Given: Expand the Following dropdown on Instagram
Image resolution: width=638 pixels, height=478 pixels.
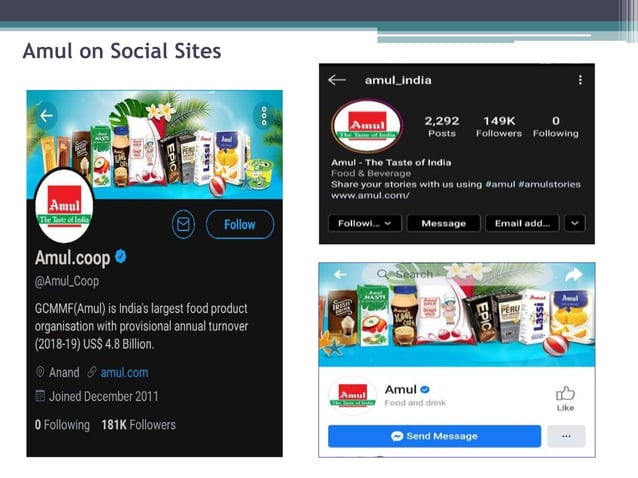Looking at the screenshot, I should coord(365,223).
